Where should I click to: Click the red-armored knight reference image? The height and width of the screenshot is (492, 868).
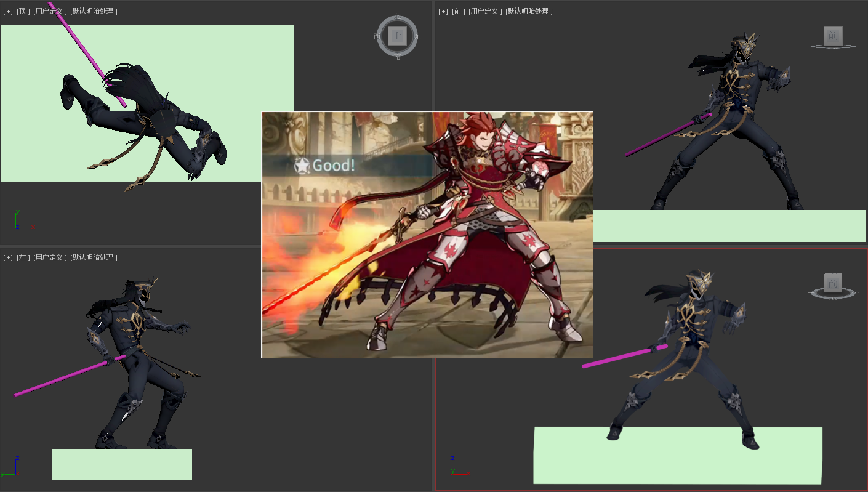click(x=427, y=235)
